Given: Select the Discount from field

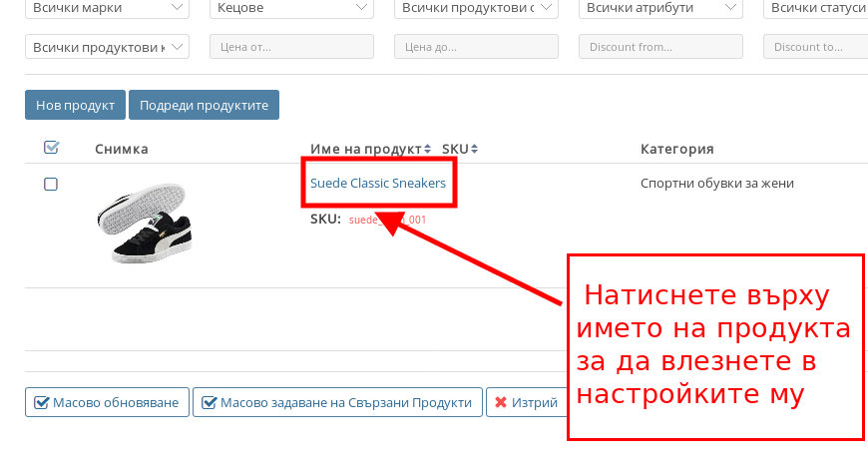Looking at the screenshot, I should pyautogui.click(x=660, y=47).
